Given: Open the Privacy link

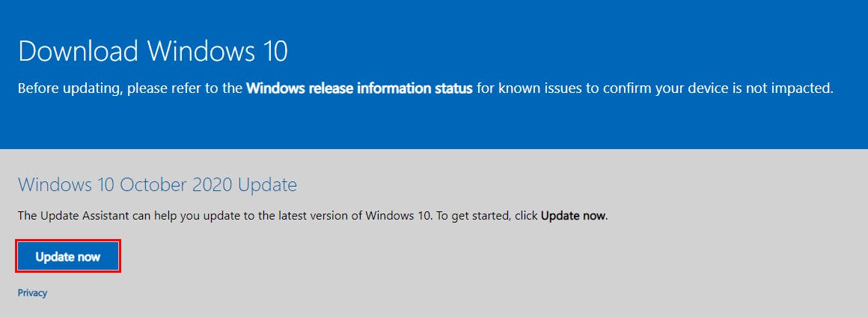Looking at the screenshot, I should pos(32,293).
